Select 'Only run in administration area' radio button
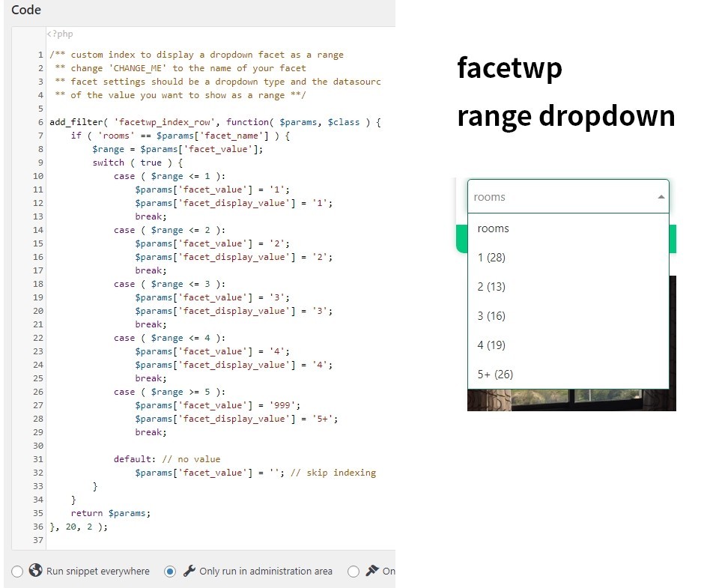 coord(170,572)
